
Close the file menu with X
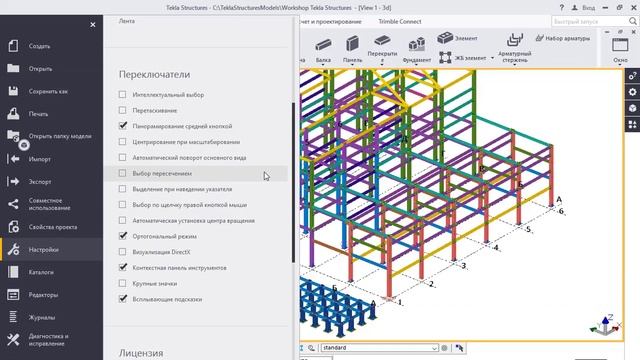93,25
